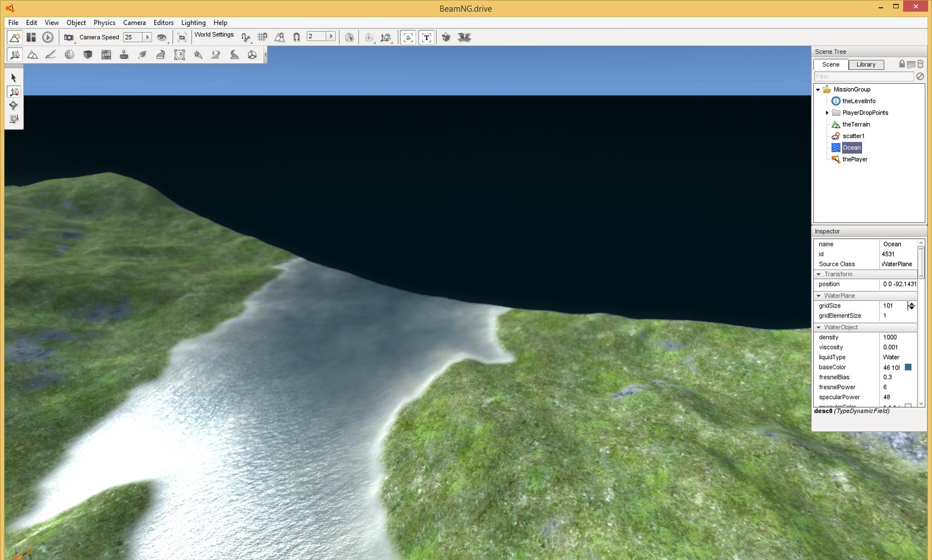Open the World Editor with the landscape icon
932x560 pixels.
click(x=15, y=37)
